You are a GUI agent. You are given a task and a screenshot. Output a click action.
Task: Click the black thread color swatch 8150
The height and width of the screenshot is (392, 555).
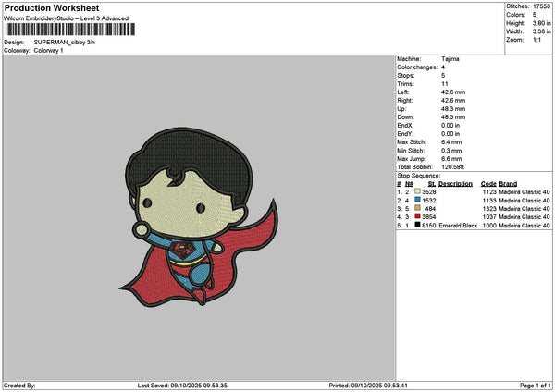point(418,225)
